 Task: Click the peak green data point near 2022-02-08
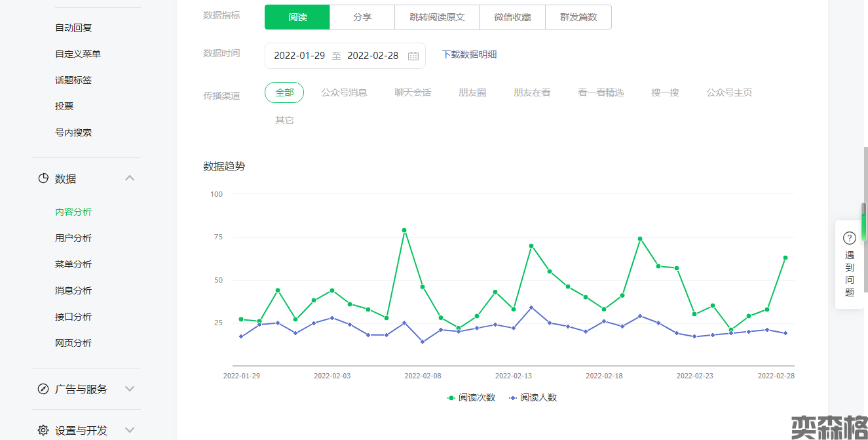tap(404, 230)
